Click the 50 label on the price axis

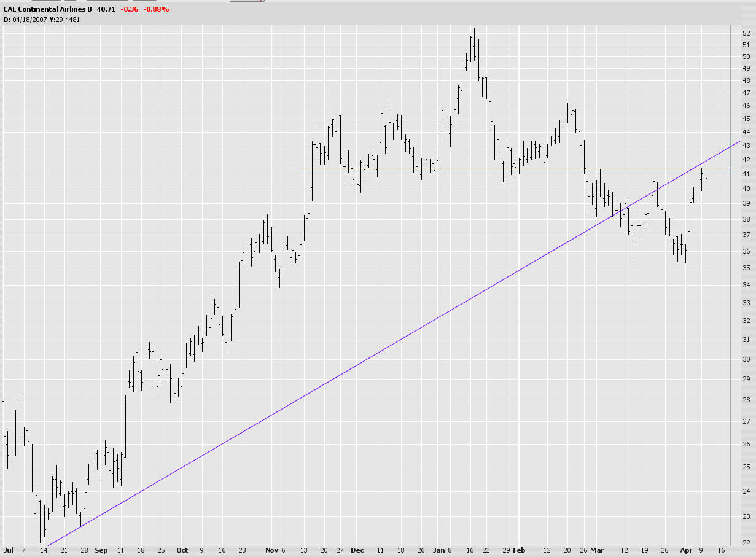tap(746, 56)
